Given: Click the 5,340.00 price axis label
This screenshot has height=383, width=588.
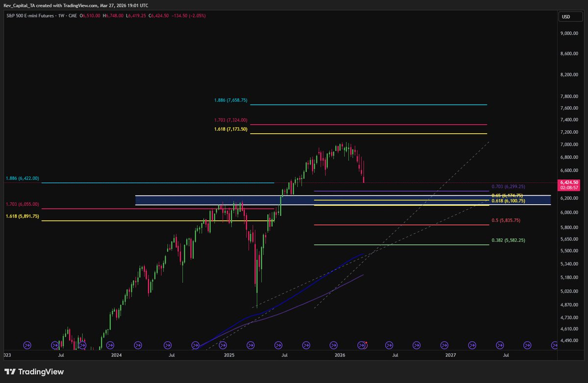Looking at the screenshot, I should [568, 264].
